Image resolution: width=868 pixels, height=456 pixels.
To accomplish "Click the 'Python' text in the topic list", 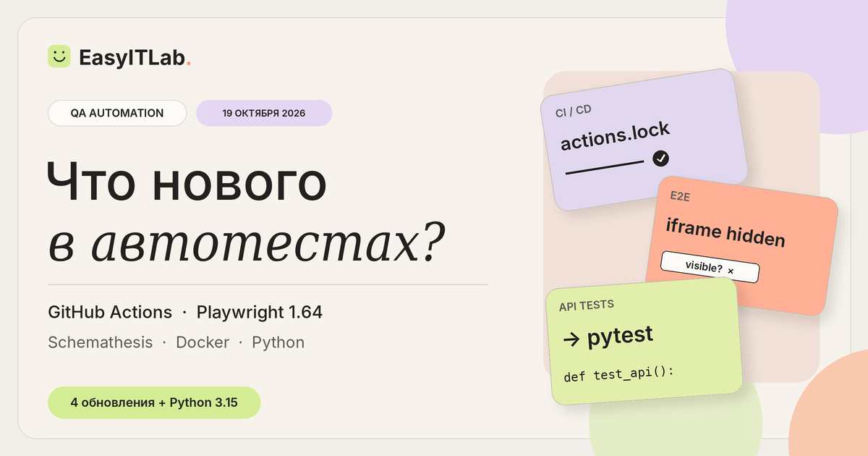I will (278, 343).
